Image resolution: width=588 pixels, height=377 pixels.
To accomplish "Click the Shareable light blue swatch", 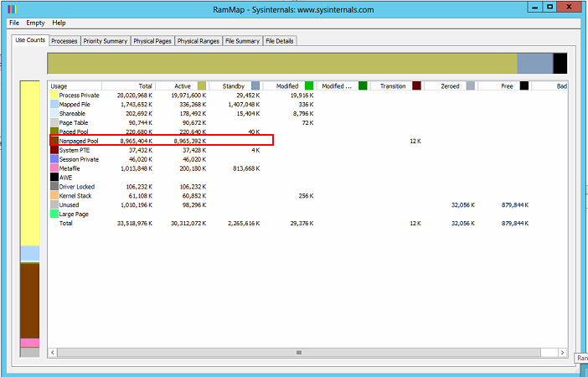I will pyautogui.click(x=54, y=113).
